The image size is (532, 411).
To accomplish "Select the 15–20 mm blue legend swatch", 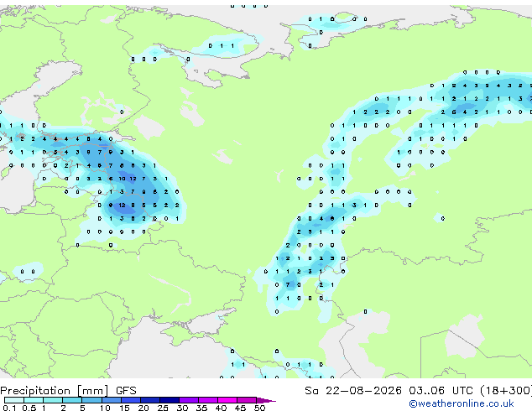I will click(130, 400).
